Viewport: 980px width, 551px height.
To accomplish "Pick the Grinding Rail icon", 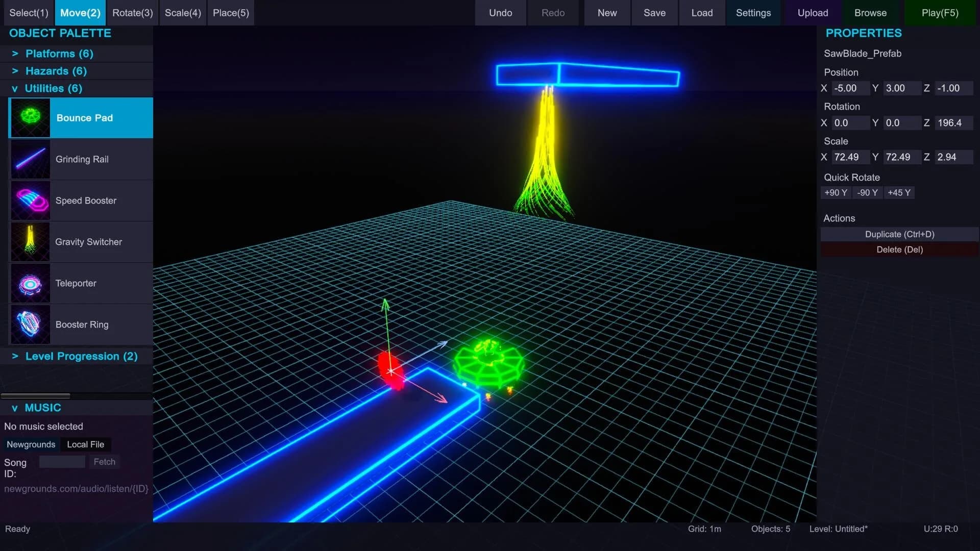I will click(x=31, y=159).
